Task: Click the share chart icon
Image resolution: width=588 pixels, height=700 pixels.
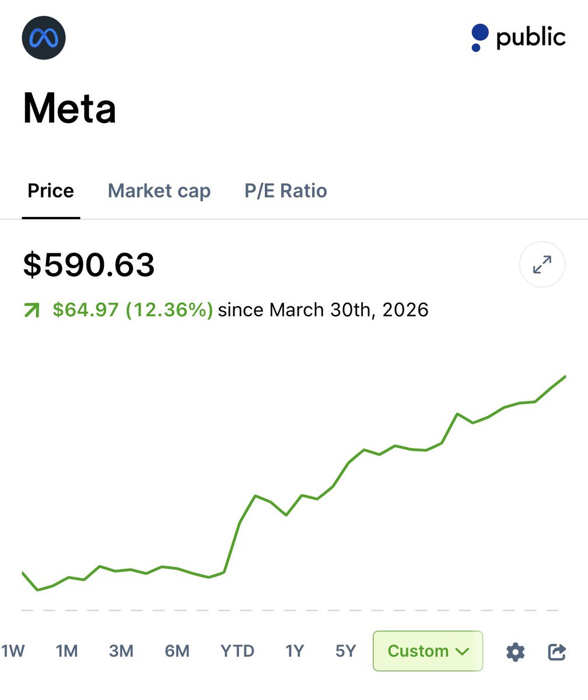Action: (557, 652)
